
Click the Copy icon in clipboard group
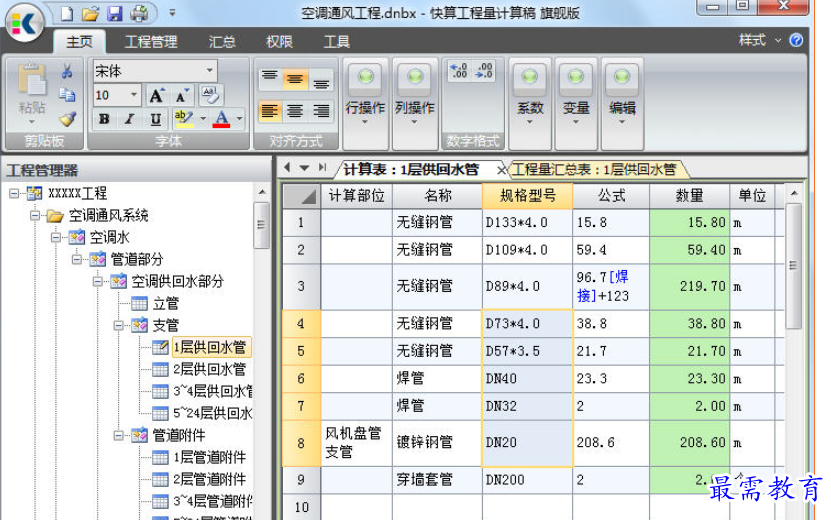coord(67,95)
